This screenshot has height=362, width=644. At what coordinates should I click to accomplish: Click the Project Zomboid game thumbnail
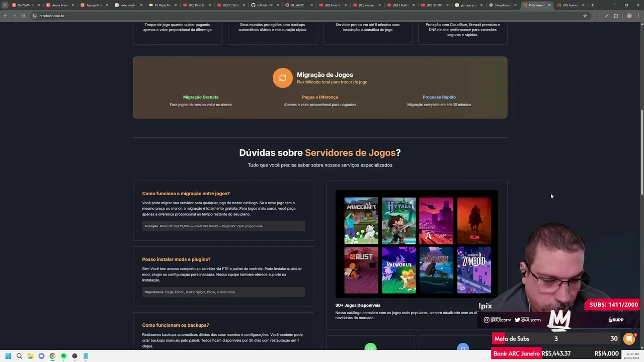tap(474, 270)
